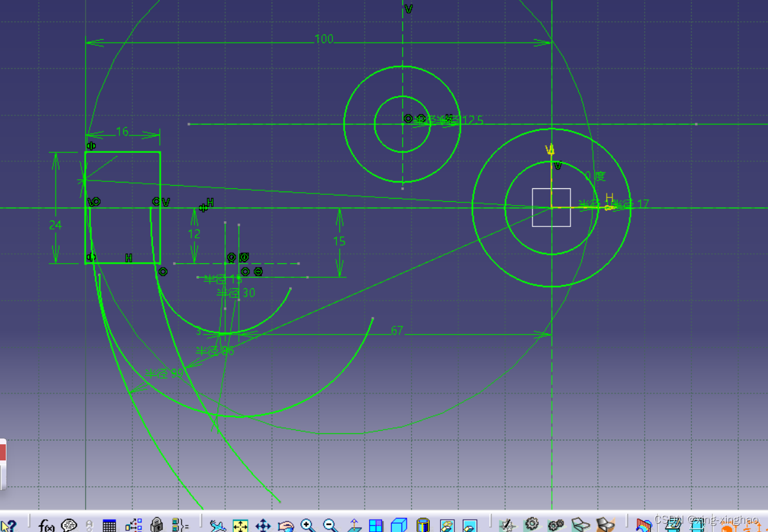This screenshot has height=532, width=768.
Task: Select the Isometric View cube icon
Action: click(x=398, y=526)
